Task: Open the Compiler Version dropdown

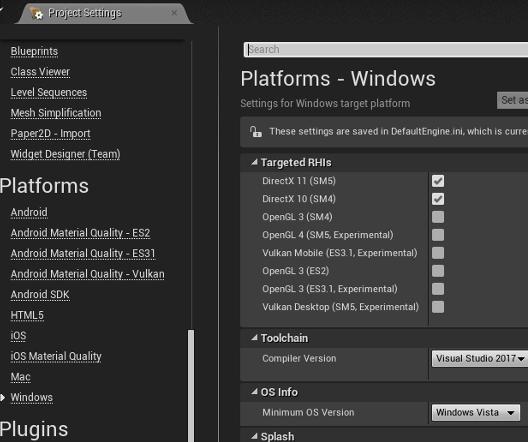Action: (480, 359)
